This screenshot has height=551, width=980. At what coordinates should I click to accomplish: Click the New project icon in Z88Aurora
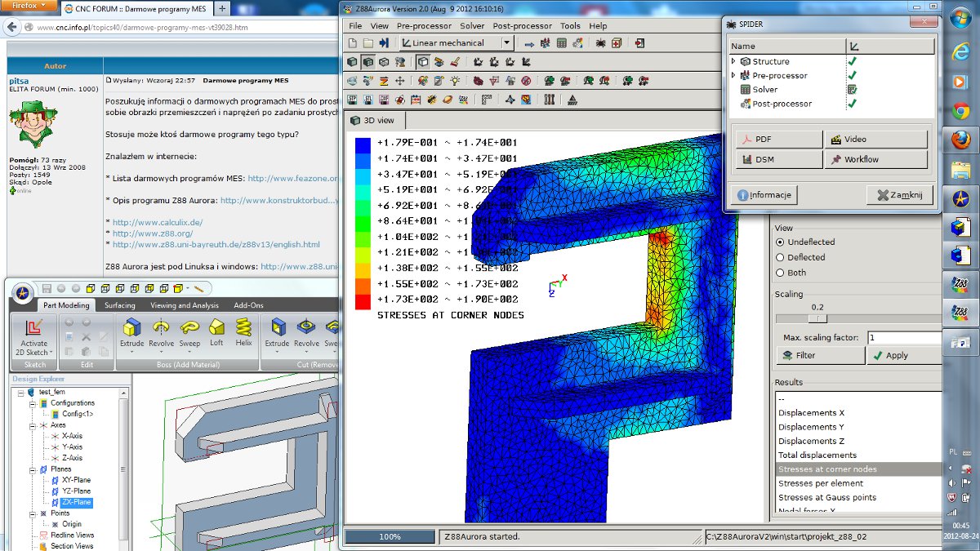pyautogui.click(x=354, y=43)
